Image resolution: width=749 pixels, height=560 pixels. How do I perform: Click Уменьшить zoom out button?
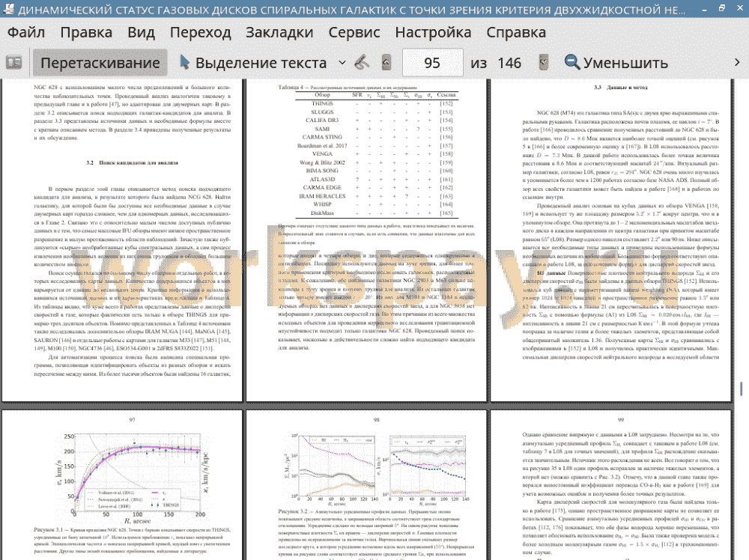click(x=616, y=63)
